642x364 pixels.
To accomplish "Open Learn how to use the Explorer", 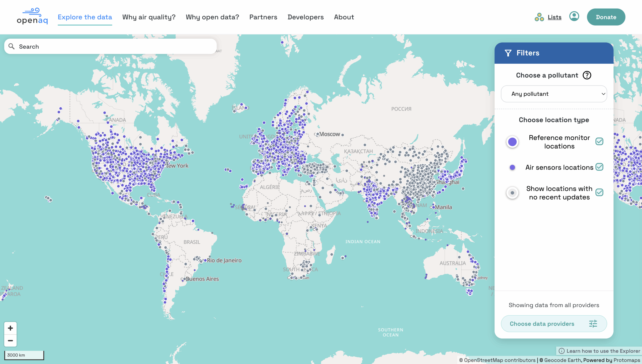I will pos(600,351).
